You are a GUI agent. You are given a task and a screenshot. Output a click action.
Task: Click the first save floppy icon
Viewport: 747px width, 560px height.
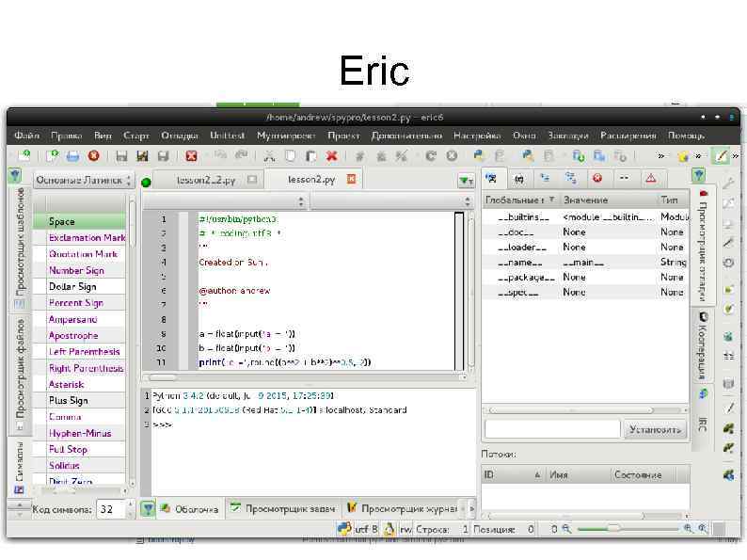coord(122,156)
